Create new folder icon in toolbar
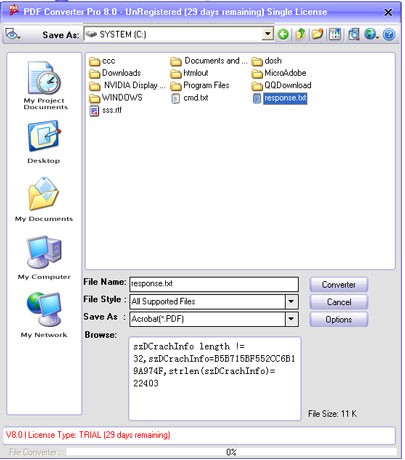 317,34
